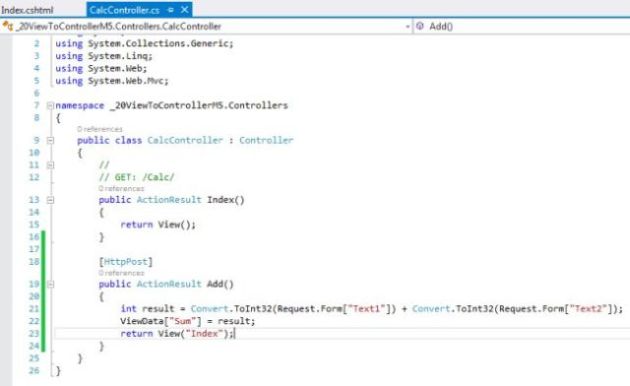Screen dimensions: 630x386
Task: Click line number 21 in the gutter
Action: (x=34, y=308)
